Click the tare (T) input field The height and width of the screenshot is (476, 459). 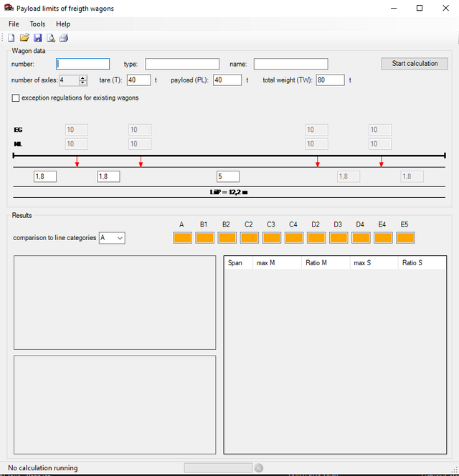(x=138, y=80)
